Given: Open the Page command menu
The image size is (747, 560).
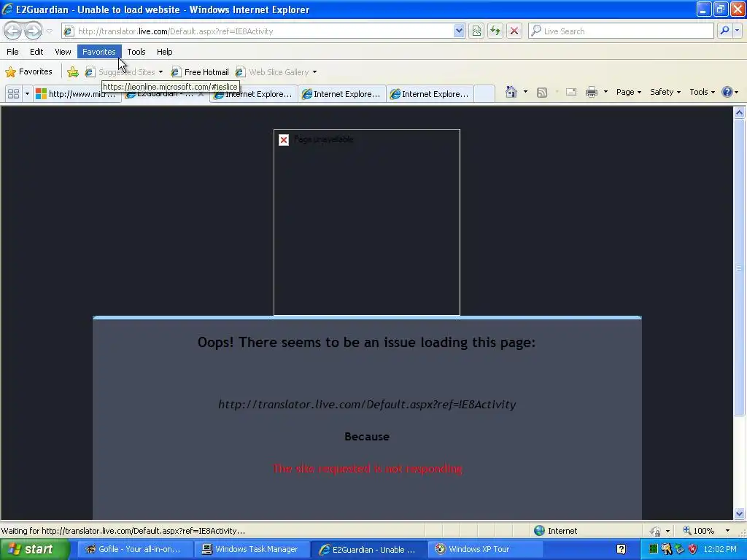Looking at the screenshot, I should coord(628,92).
